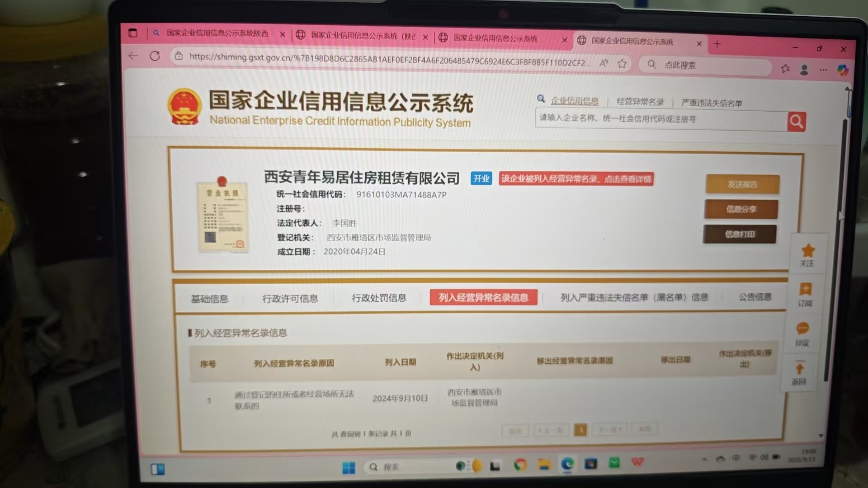Show hidden system tray icons chevron

coord(704,459)
